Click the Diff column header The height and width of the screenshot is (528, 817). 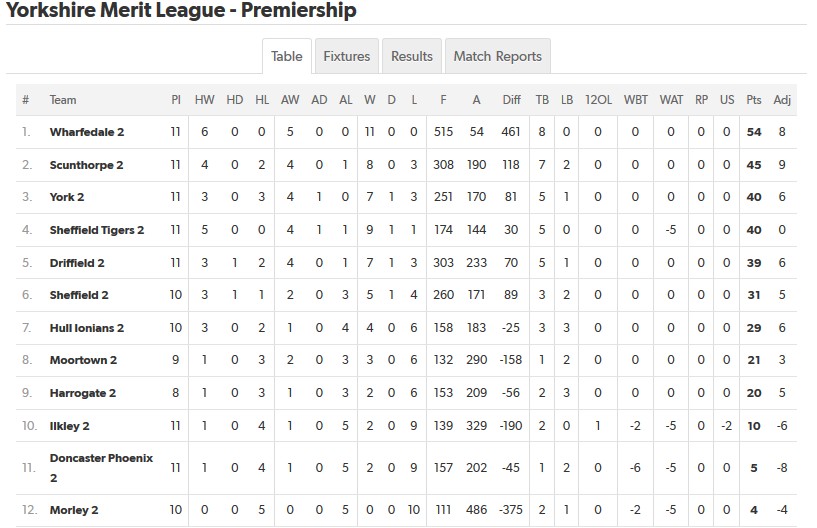coord(512,100)
